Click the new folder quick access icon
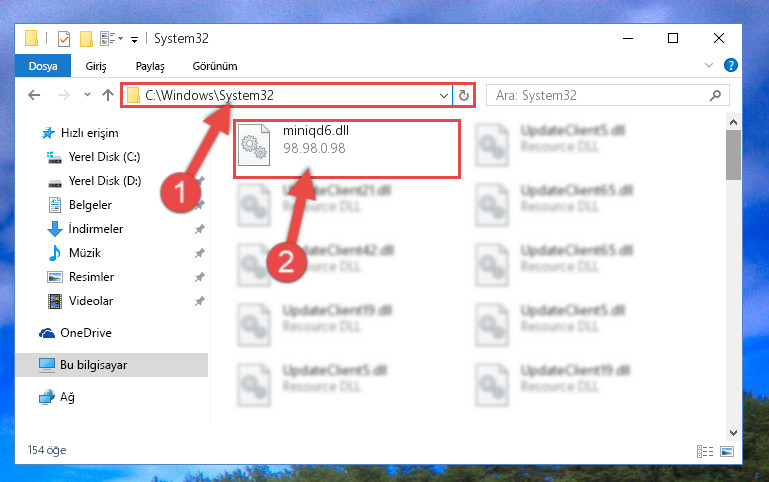 click(86, 39)
